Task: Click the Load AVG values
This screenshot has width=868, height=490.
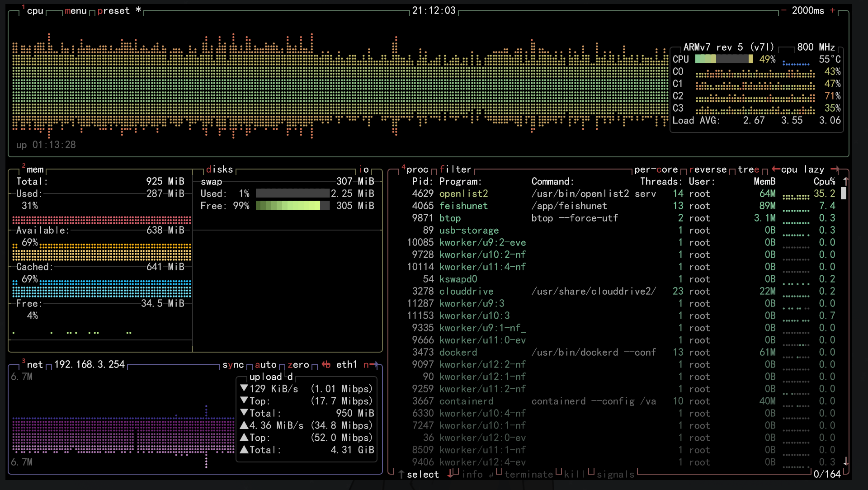Action: [792, 121]
